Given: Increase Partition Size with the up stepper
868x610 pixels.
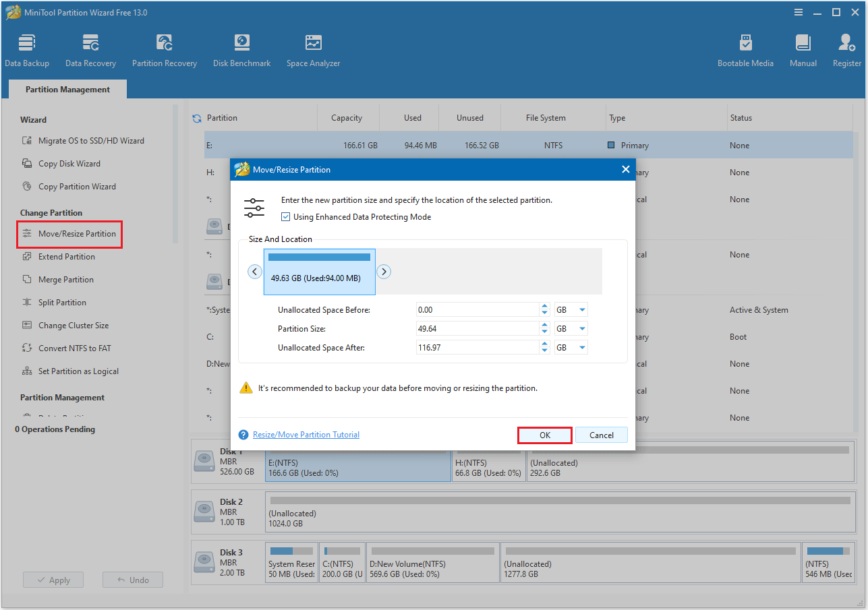Looking at the screenshot, I should pyautogui.click(x=545, y=325).
